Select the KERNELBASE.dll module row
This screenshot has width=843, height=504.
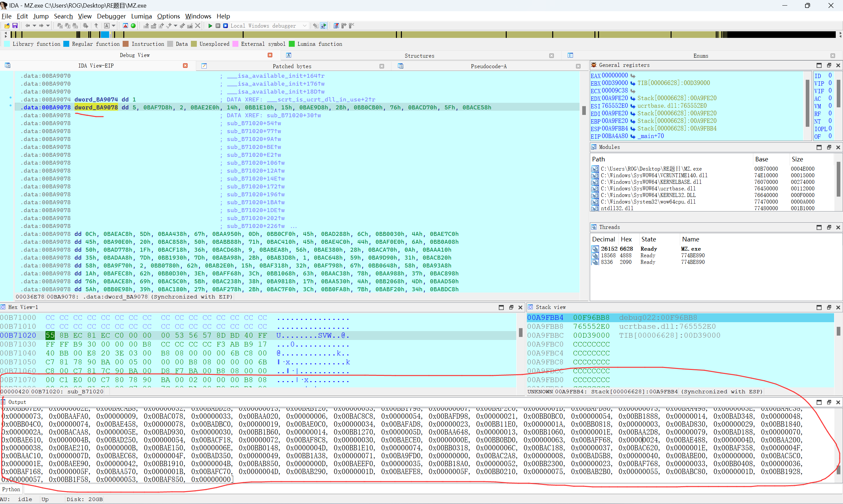(x=711, y=182)
